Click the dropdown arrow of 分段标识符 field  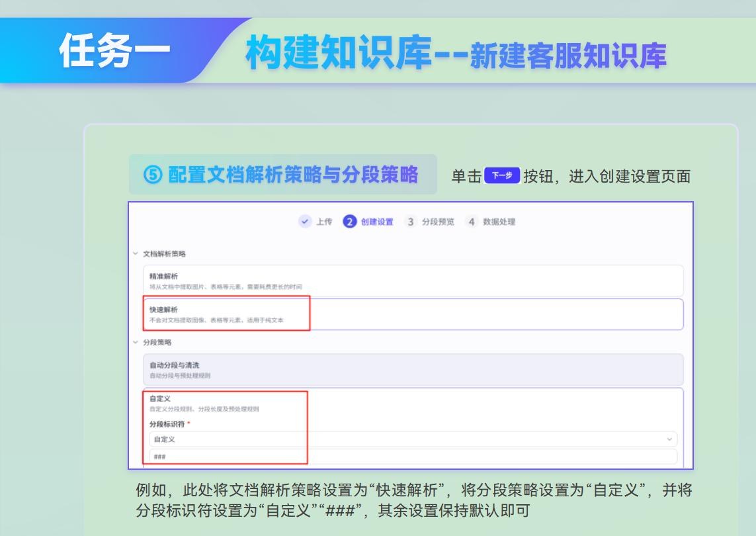point(669,439)
